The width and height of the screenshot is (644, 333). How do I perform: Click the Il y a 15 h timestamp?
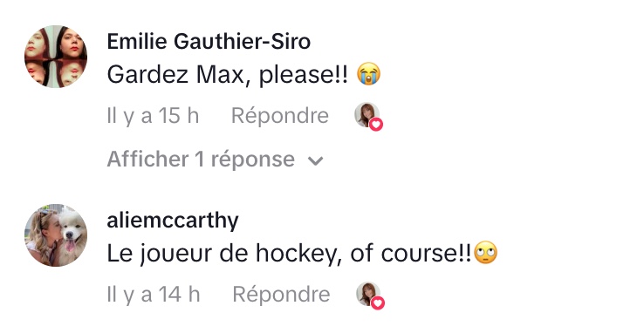pyautogui.click(x=153, y=116)
